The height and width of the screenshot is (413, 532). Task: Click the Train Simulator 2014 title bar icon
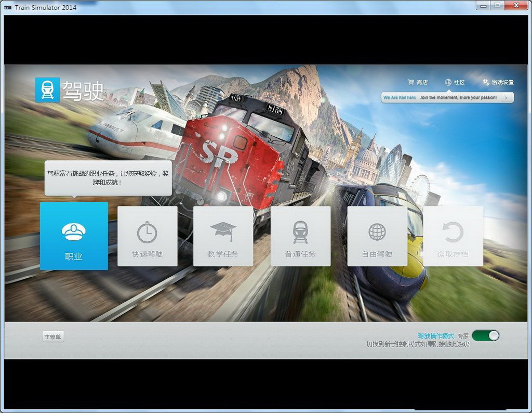(8, 7)
